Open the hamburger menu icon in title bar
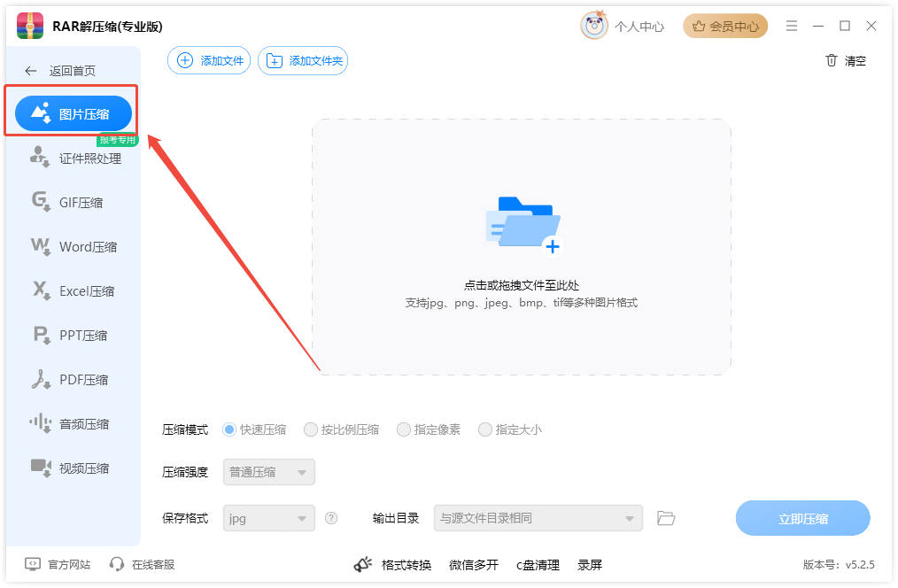Viewport: 898px width, 588px height. pyautogui.click(x=792, y=26)
